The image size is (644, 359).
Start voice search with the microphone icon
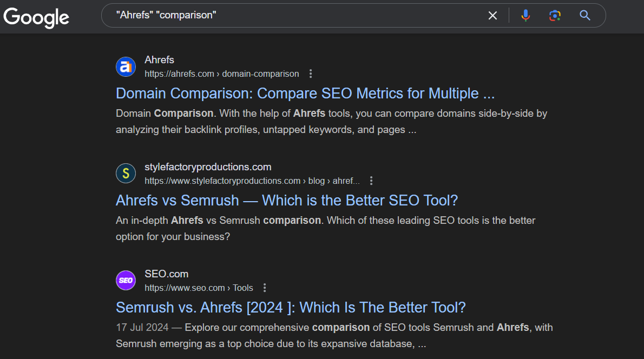point(525,16)
